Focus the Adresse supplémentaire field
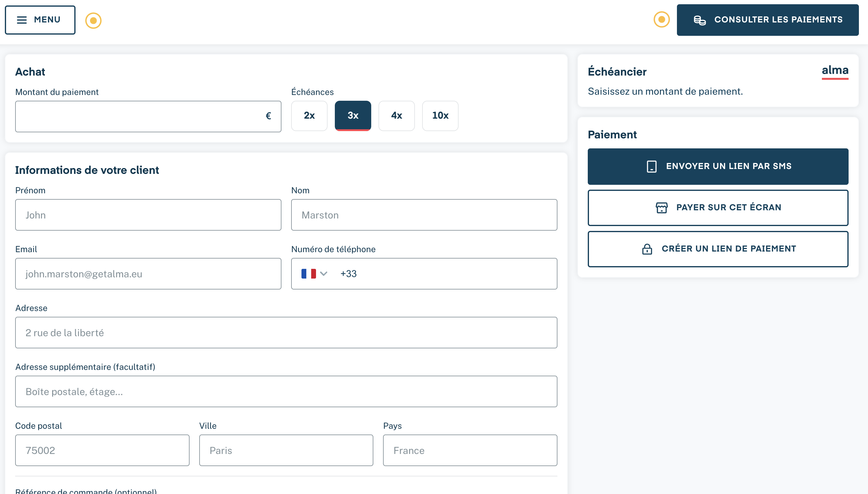Image resolution: width=868 pixels, height=494 pixels. (286, 391)
